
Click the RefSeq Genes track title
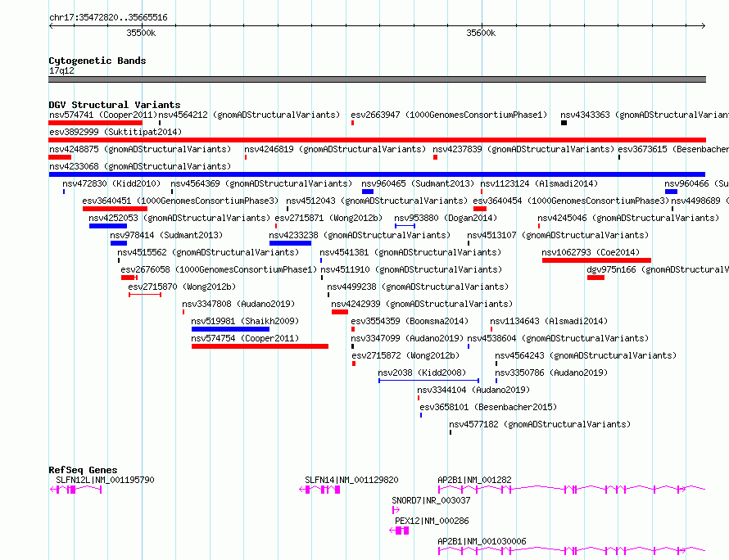(83, 470)
